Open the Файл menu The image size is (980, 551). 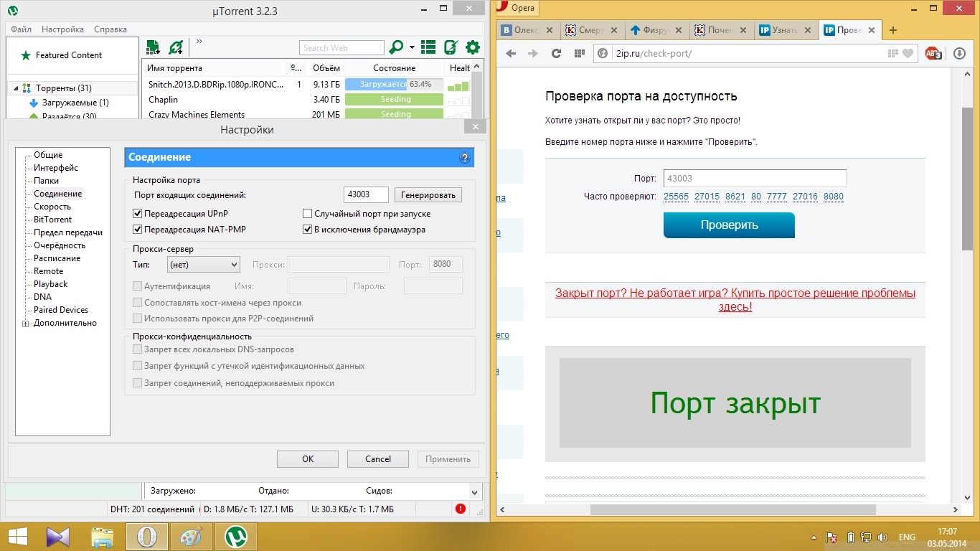pos(21,29)
